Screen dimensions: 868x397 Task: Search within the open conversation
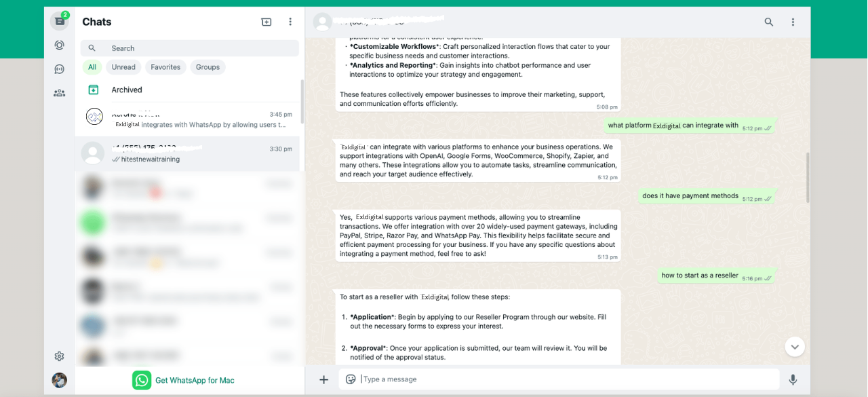click(x=769, y=22)
